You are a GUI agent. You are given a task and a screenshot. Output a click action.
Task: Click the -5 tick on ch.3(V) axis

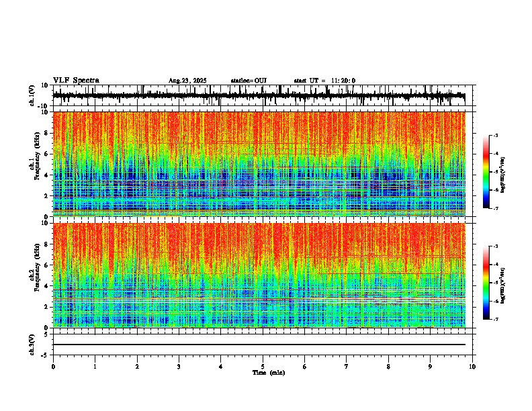(45, 355)
